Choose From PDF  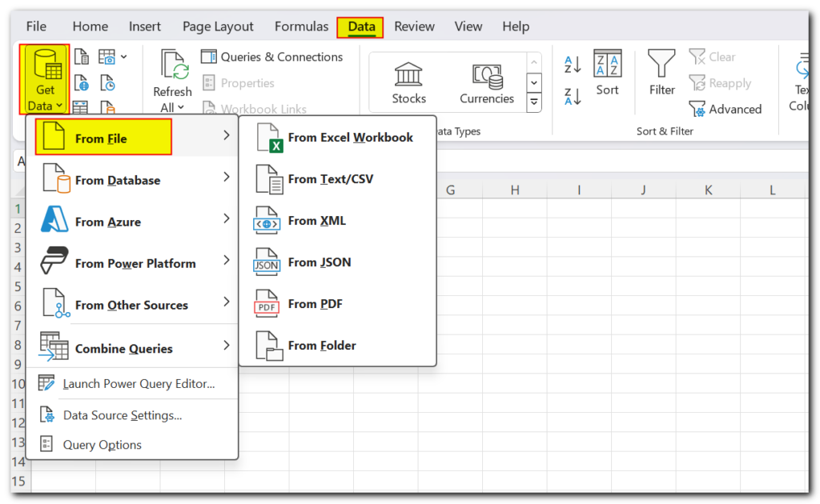[337, 304]
